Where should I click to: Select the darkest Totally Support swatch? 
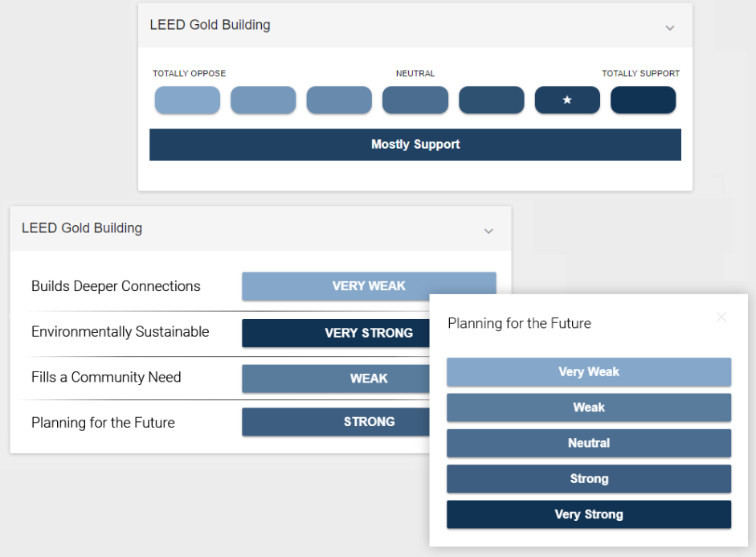click(x=644, y=100)
